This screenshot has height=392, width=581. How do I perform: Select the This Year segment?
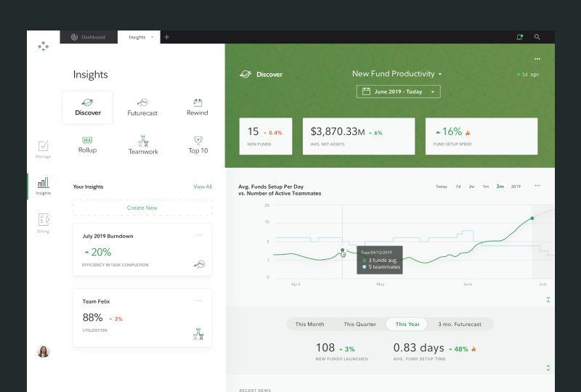click(407, 324)
